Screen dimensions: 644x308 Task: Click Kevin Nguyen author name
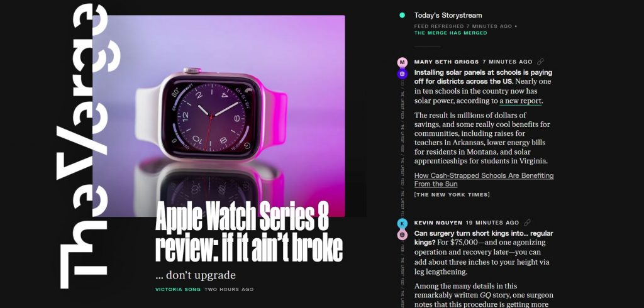click(x=438, y=223)
